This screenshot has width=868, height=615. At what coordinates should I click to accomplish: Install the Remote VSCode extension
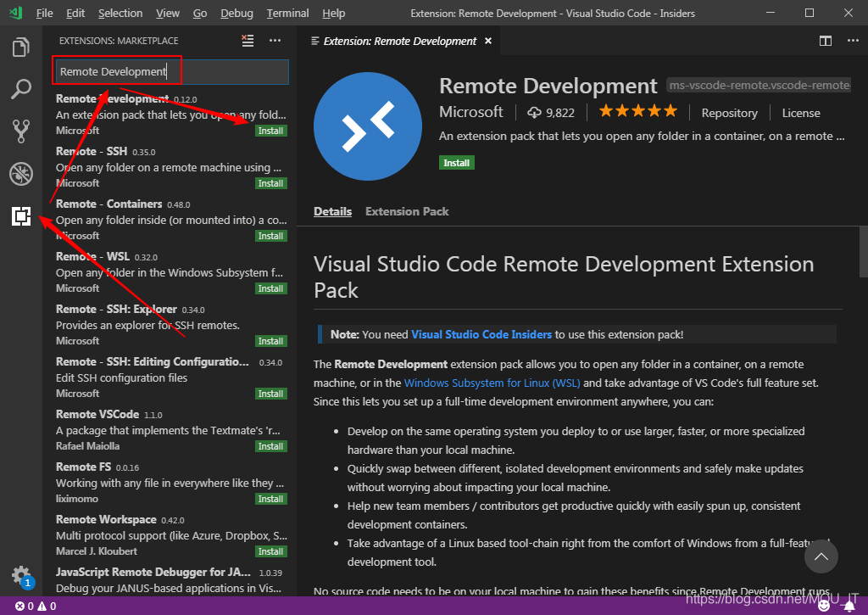pyautogui.click(x=270, y=446)
